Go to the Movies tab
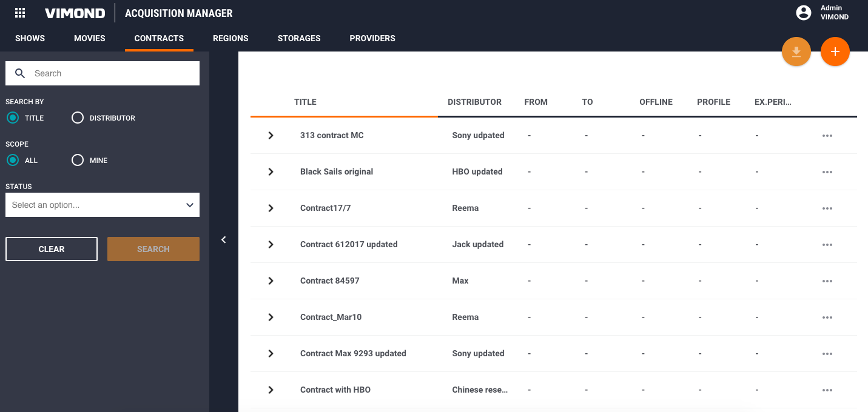The image size is (868, 412). click(x=90, y=38)
